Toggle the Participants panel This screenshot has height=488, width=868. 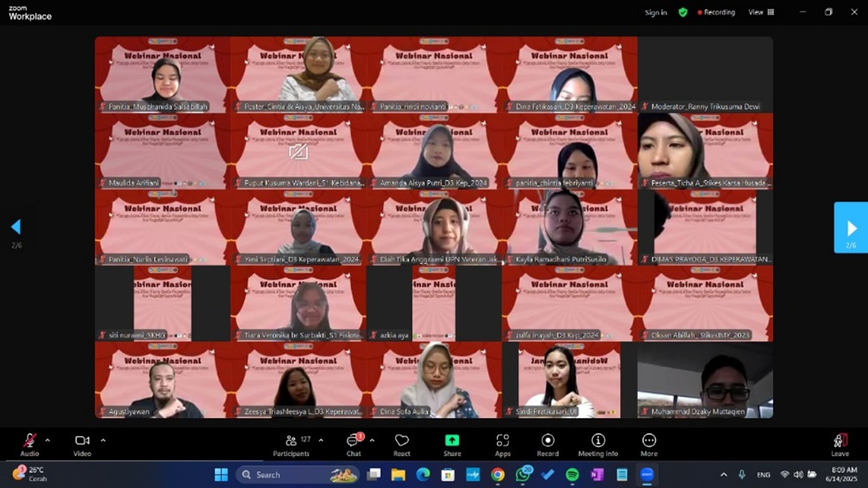click(x=291, y=441)
